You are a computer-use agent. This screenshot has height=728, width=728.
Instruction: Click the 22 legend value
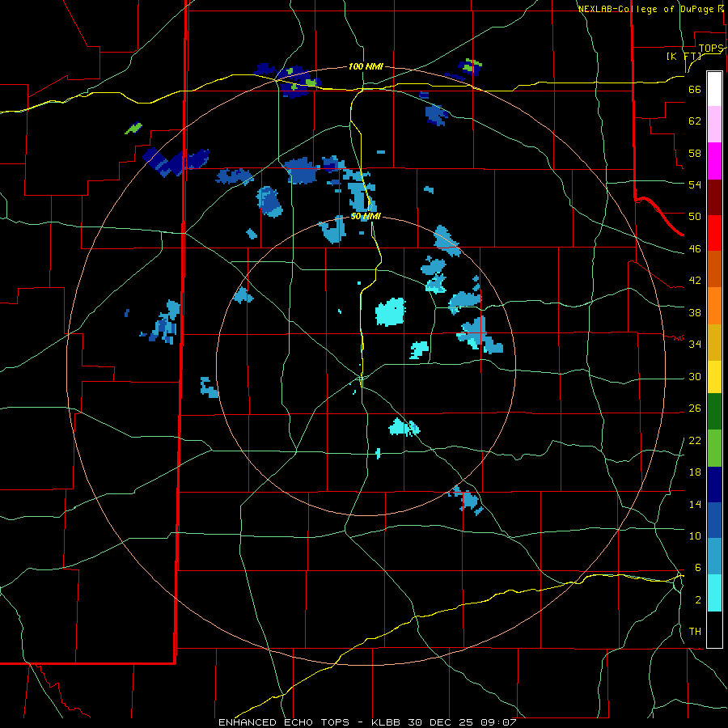point(695,441)
